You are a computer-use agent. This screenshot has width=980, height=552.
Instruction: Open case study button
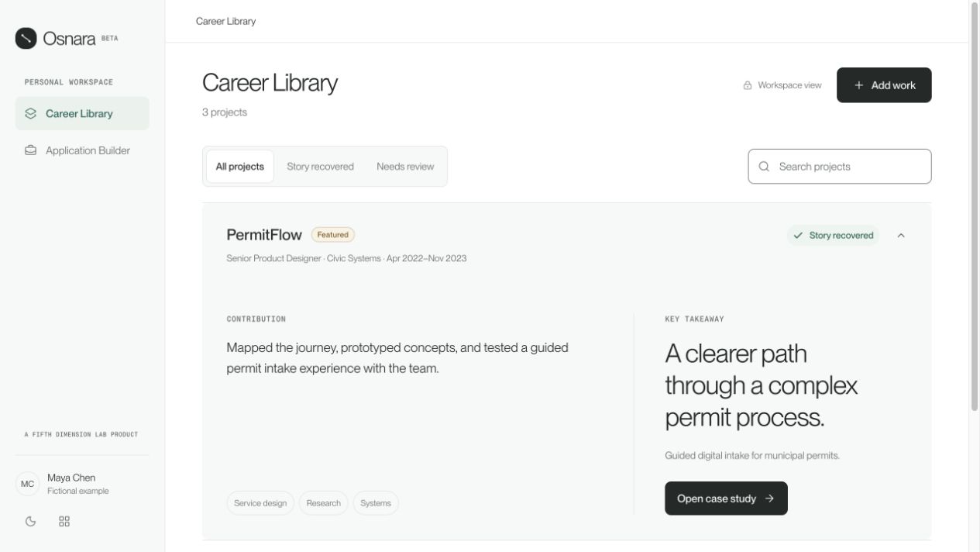(726, 499)
